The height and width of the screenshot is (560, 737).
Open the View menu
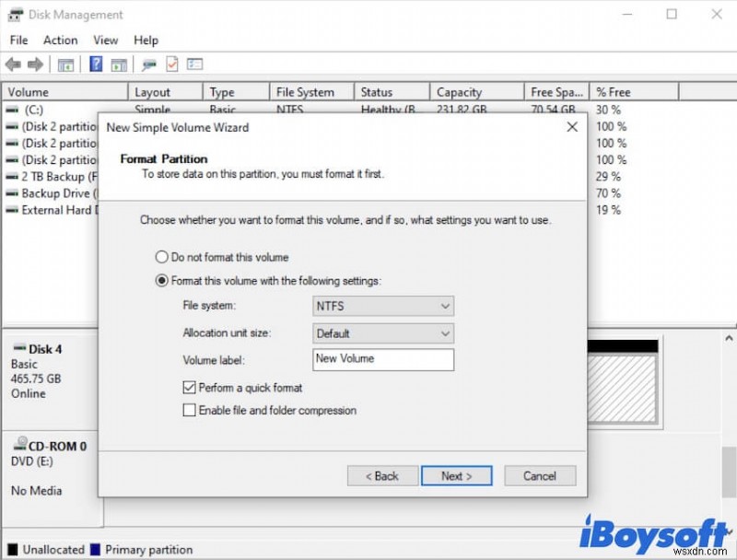(x=105, y=40)
